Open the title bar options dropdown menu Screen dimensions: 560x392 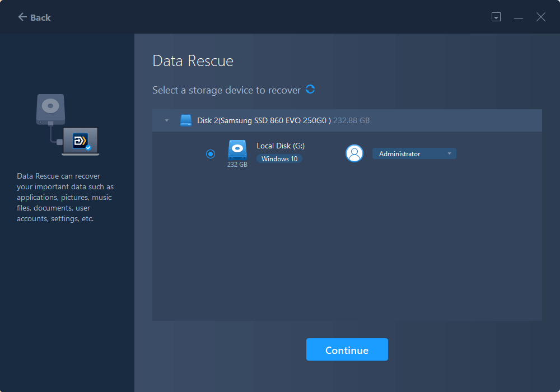point(496,17)
